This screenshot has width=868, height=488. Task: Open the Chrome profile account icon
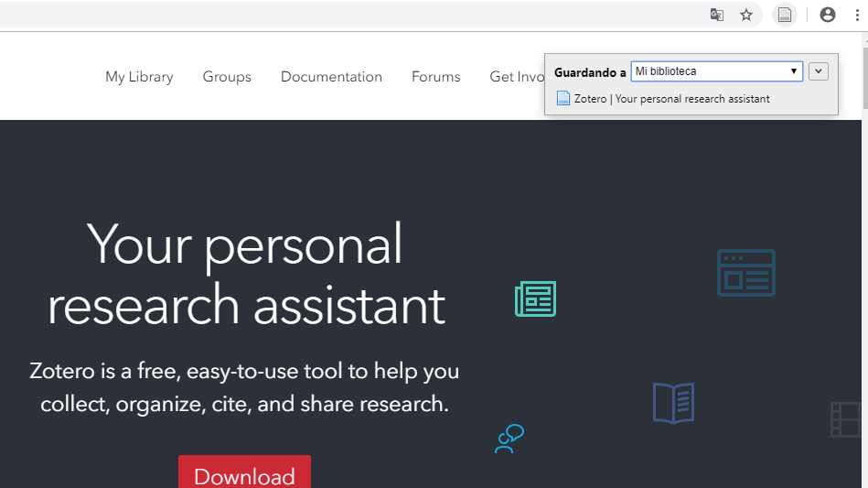pos(828,15)
